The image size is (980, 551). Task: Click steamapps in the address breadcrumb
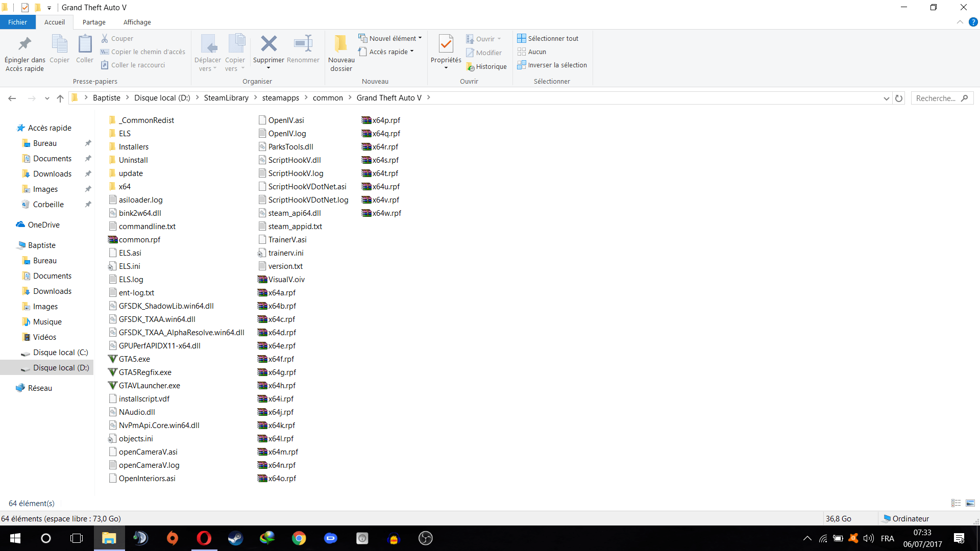[x=281, y=98]
